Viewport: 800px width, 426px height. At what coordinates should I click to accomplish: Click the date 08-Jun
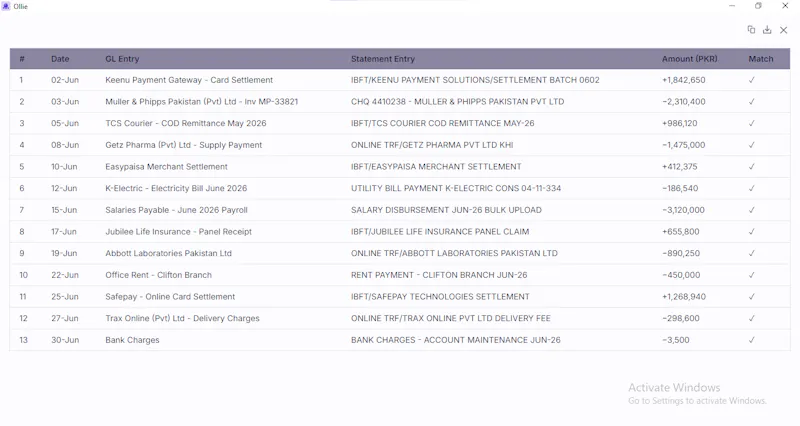click(x=65, y=145)
